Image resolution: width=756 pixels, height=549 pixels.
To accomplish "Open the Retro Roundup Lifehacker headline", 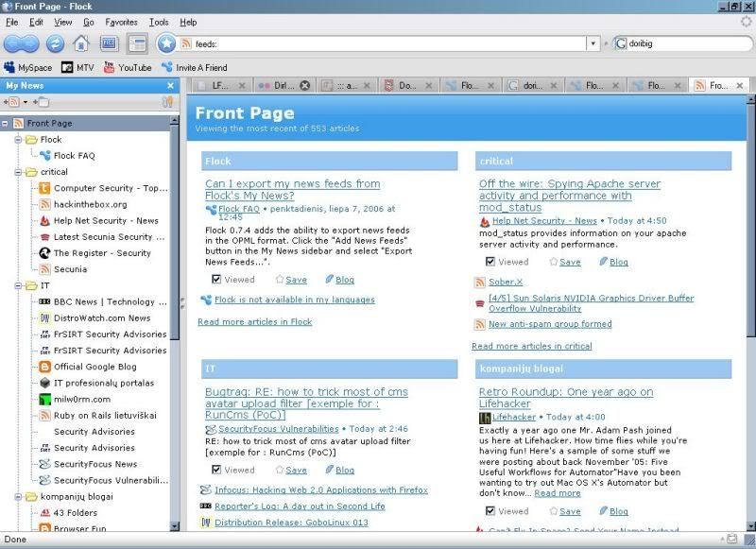I will [566, 398].
